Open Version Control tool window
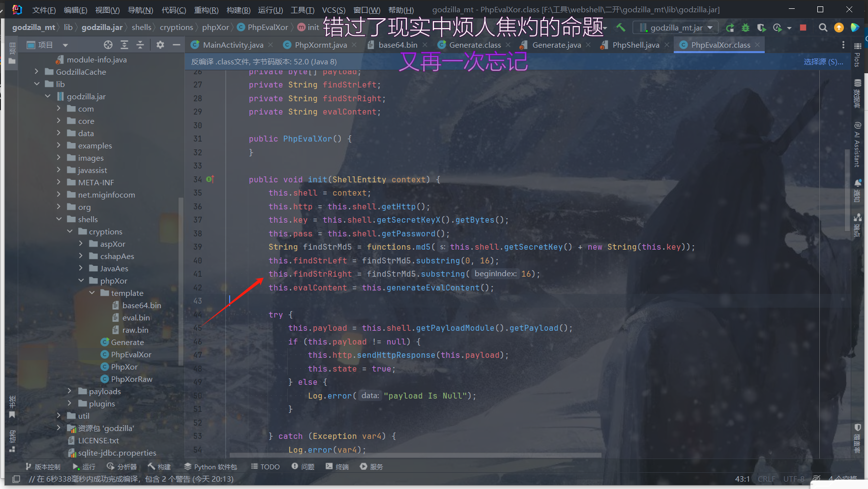This screenshot has height=489, width=868. (43, 467)
